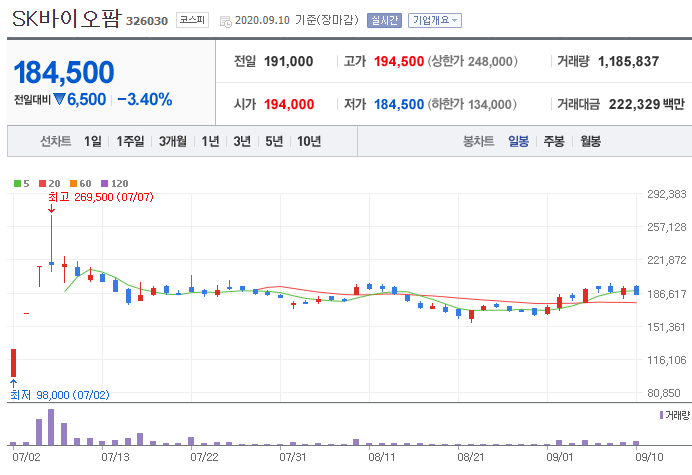Click the current price 184,500
The width and height of the screenshot is (692, 475).
64,72
